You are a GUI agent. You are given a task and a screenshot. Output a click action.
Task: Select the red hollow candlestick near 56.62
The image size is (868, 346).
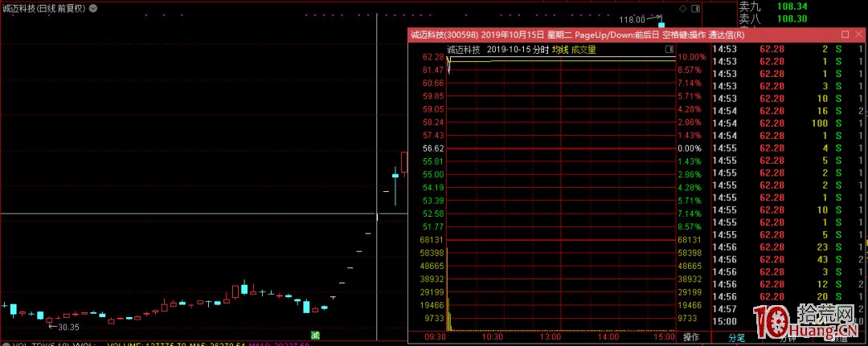[x=404, y=163]
